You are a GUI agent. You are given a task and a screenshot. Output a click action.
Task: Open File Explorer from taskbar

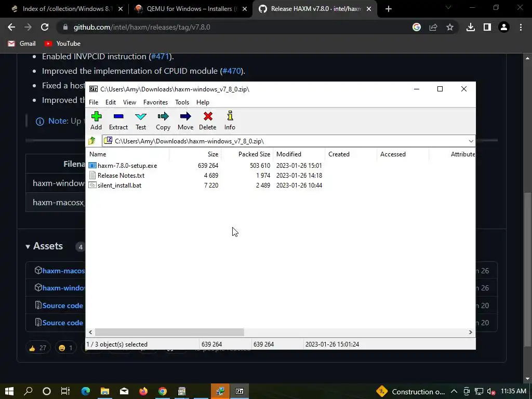[x=105, y=391]
